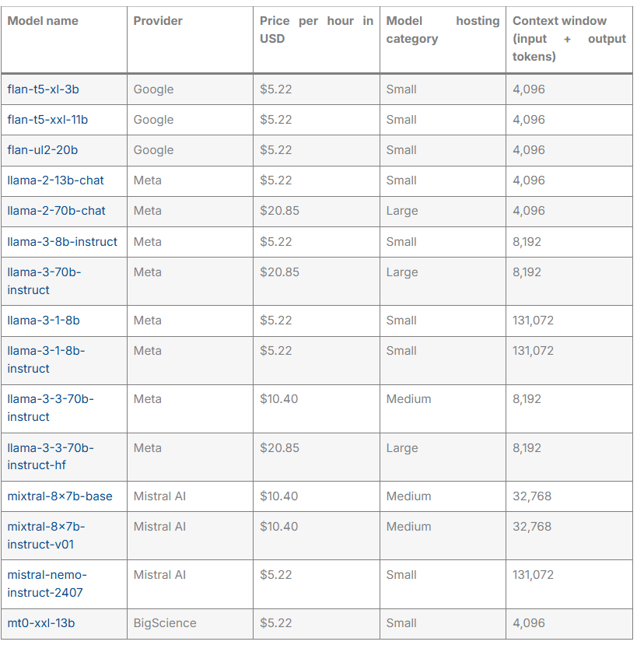The image size is (644, 645).
Task: Select llama-3-3-70b-instruct-hf model link
Action: [x=51, y=456]
